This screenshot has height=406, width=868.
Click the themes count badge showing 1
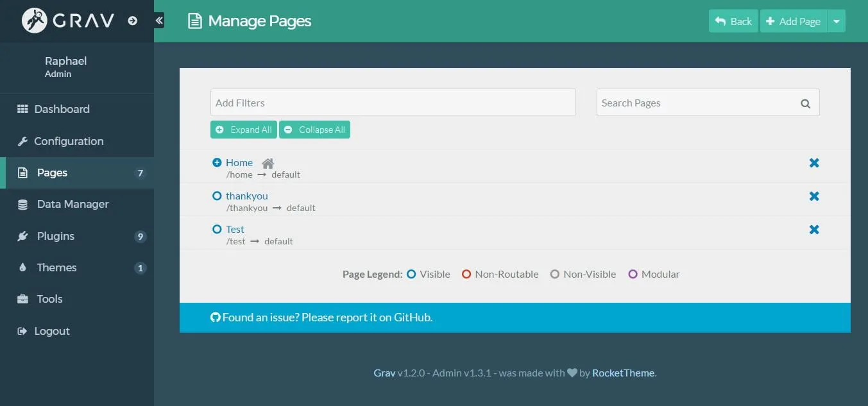coord(140,268)
